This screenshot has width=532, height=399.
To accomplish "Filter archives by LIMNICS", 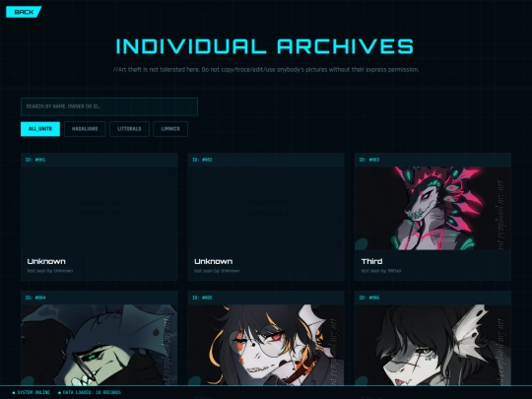I will coord(170,129).
